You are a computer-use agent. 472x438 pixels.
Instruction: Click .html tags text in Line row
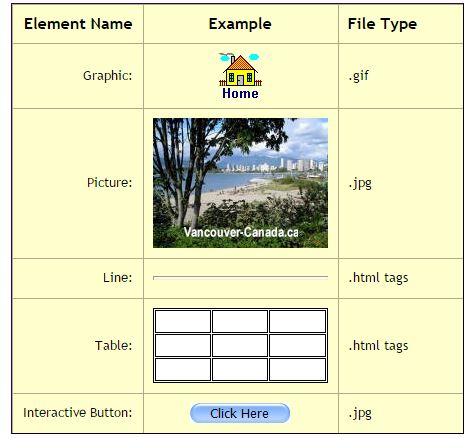point(378,278)
